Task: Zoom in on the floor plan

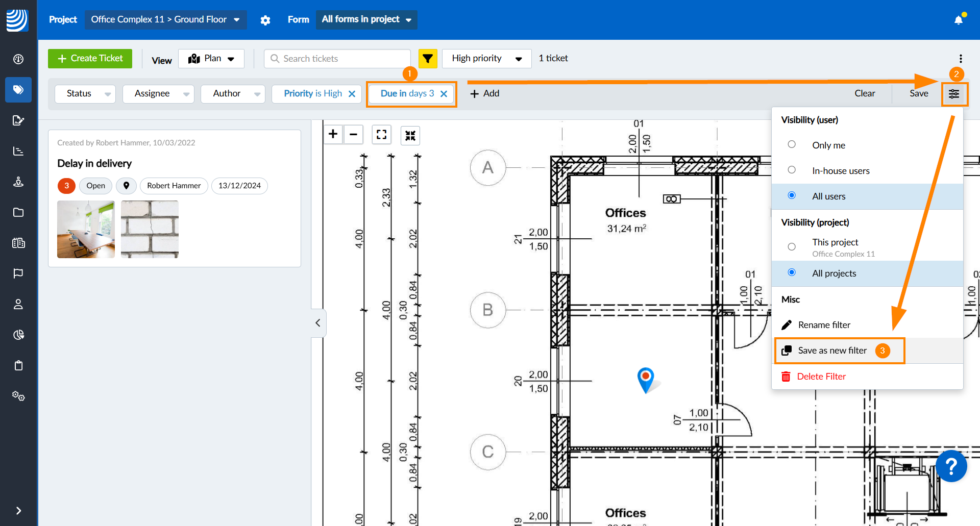Action: 333,135
